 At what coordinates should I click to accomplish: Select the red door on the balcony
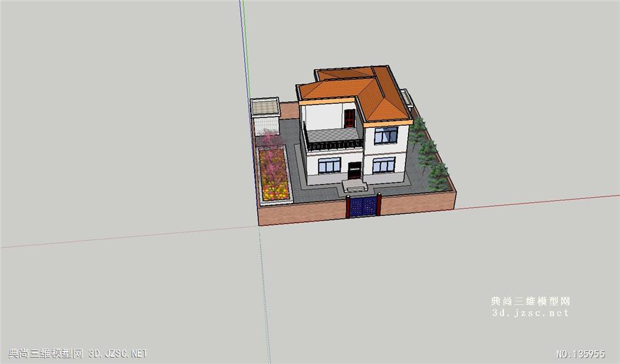point(350,118)
